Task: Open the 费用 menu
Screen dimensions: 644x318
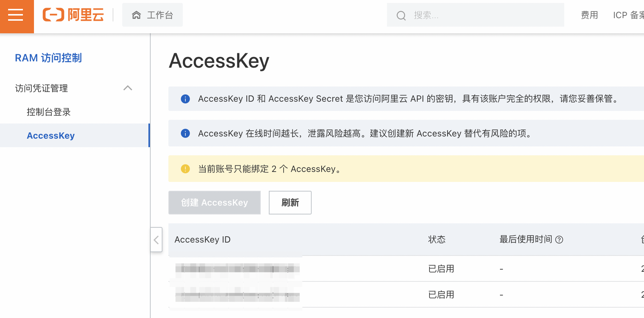Action: click(589, 15)
